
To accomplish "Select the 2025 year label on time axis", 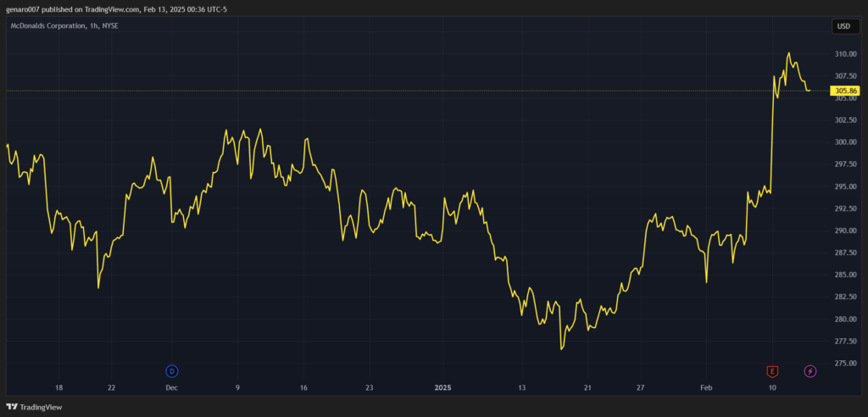I will coord(444,387).
